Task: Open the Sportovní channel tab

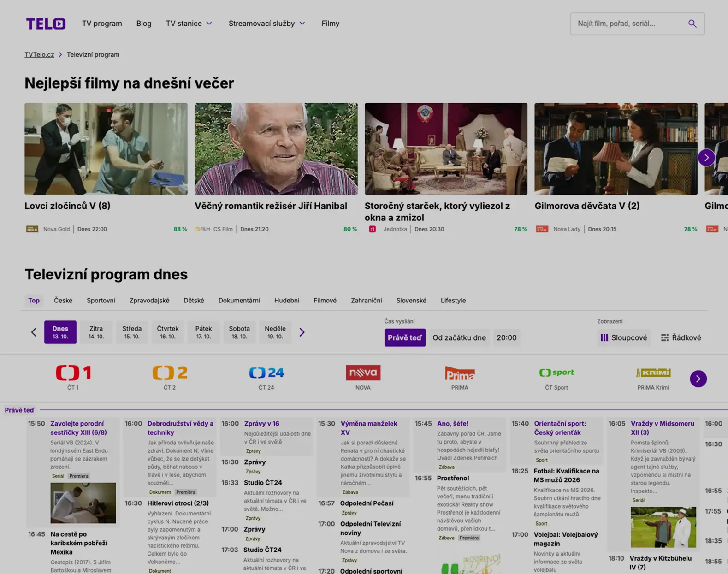Action: pyautogui.click(x=101, y=300)
